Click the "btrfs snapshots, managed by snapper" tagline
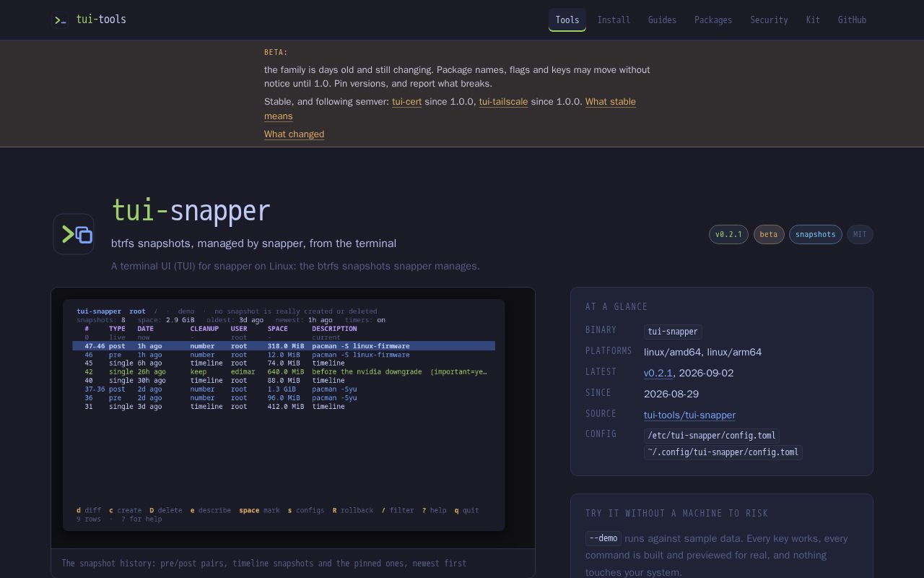 click(253, 243)
